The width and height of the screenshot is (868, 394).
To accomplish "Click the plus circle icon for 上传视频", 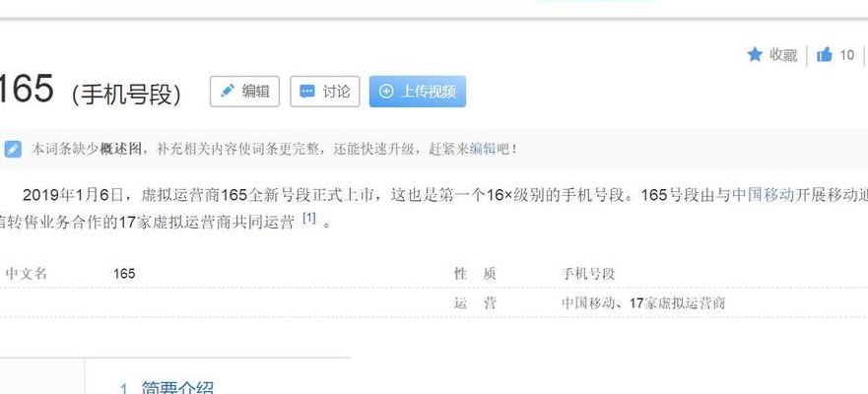I will click(x=386, y=92).
